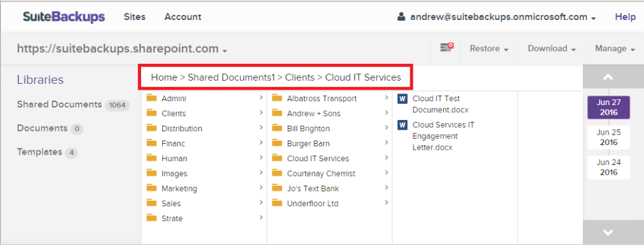Click the SuiteBackups logo
Viewport: 644px width, 245px height.
pyautogui.click(x=64, y=17)
